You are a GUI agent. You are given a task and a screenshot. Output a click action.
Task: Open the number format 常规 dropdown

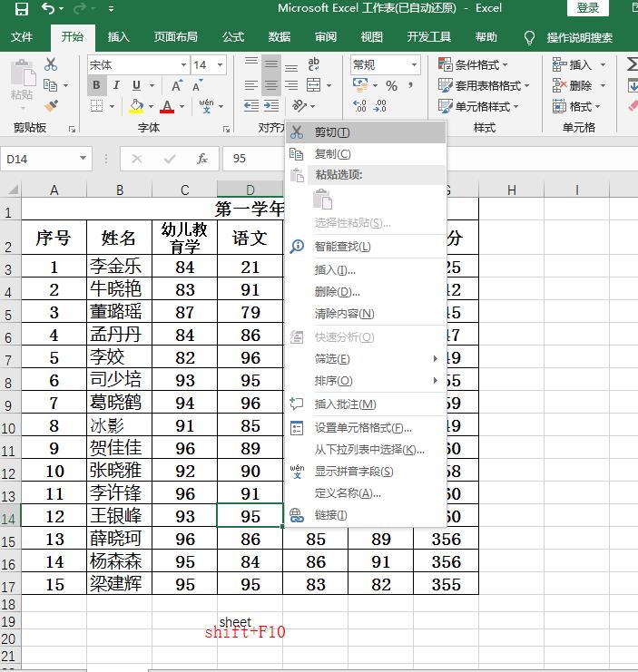[x=414, y=65]
